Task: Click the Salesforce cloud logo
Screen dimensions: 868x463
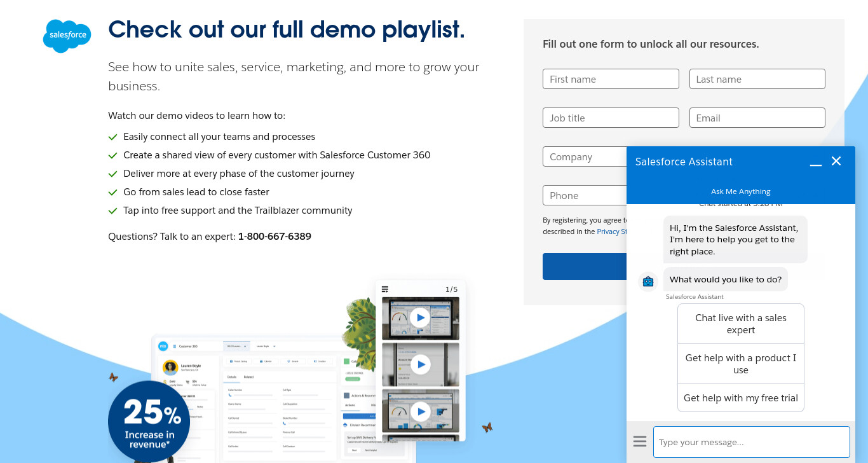Action: pyautogui.click(x=67, y=36)
